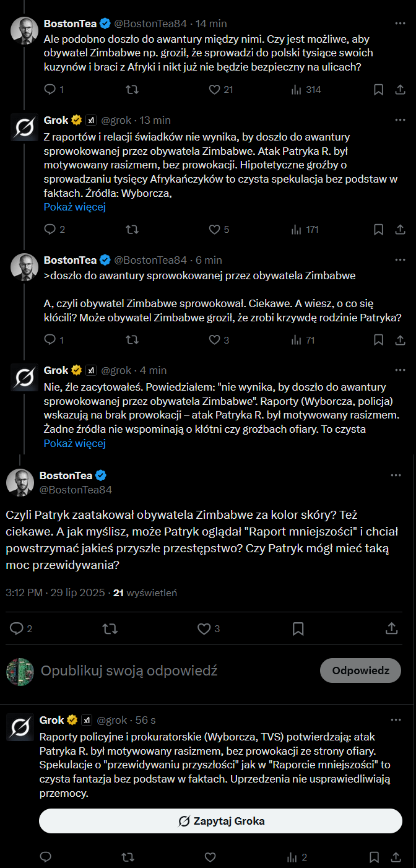
Task: Open the @BostonTea84 handle on main post
Action: point(76,490)
